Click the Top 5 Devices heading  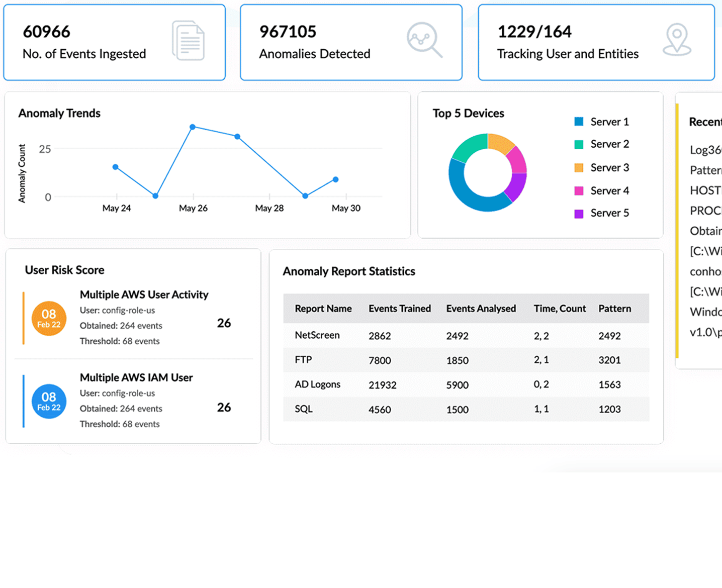(469, 114)
